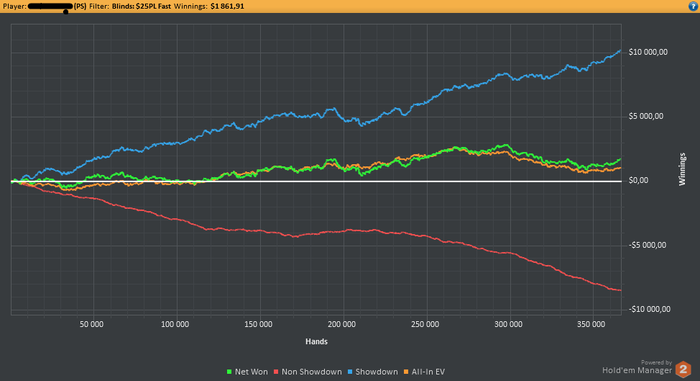
Task: Click the $0,00 axis label
Action: tap(638, 181)
